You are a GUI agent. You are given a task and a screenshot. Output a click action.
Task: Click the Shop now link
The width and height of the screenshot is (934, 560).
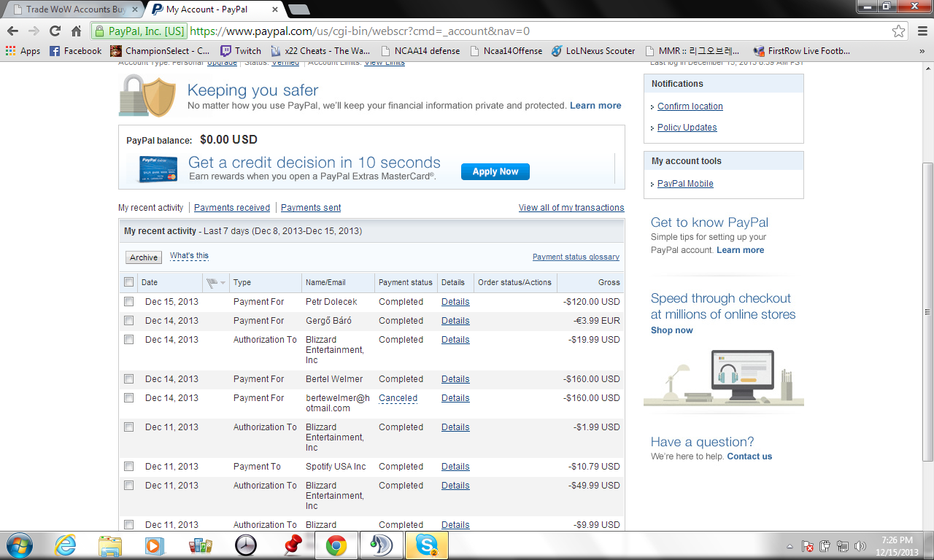pyautogui.click(x=672, y=330)
